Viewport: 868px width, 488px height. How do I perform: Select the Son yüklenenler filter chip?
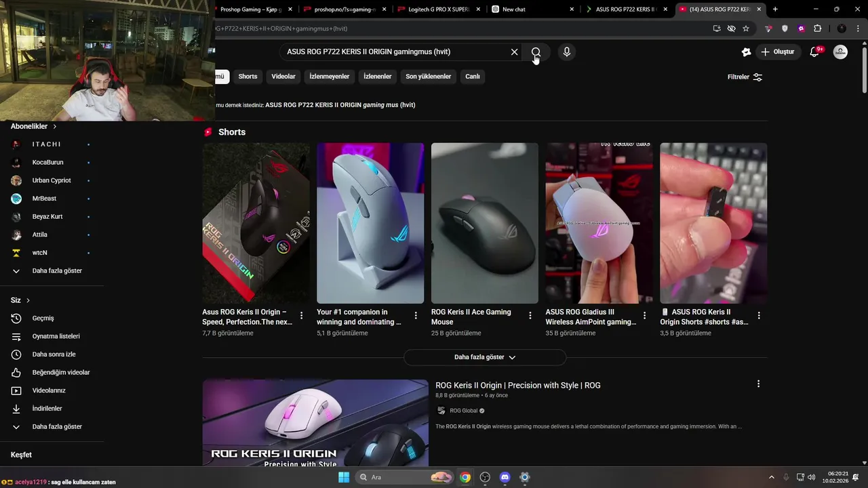pyautogui.click(x=429, y=77)
